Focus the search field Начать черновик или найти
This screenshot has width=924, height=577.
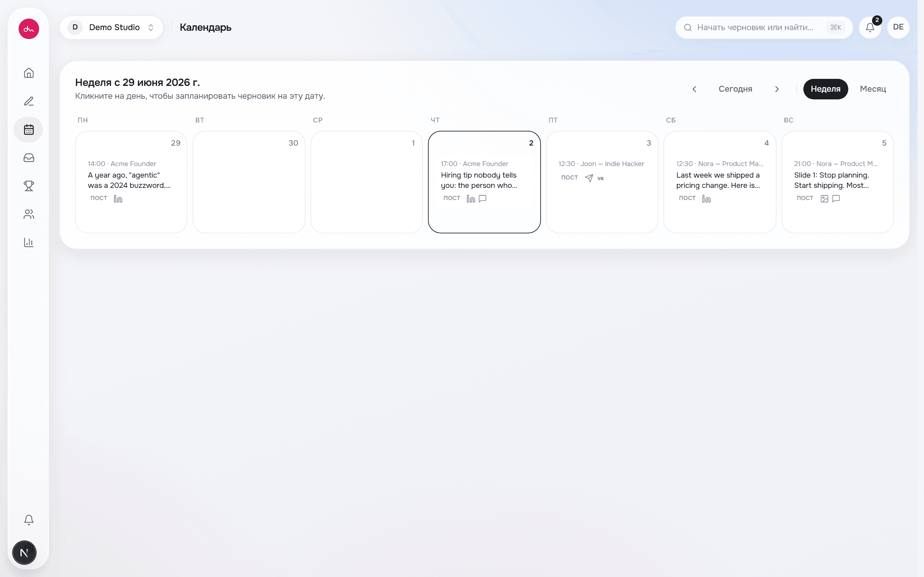click(764, 28)
